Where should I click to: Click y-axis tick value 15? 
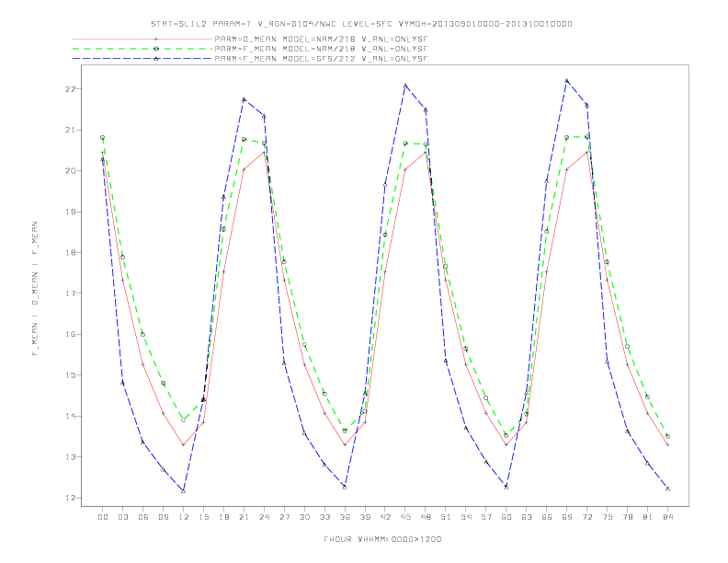[x=71, y=374]
